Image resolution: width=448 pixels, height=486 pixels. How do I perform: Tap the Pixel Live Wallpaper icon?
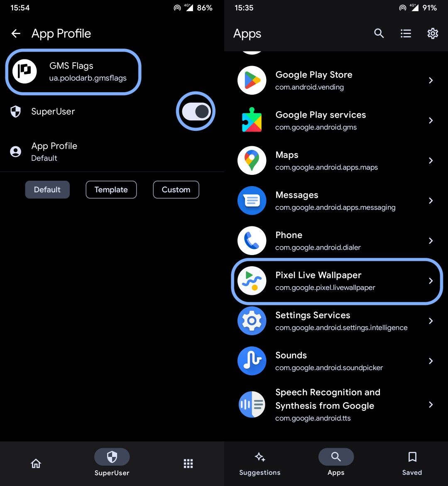click(x=252, y=280)
